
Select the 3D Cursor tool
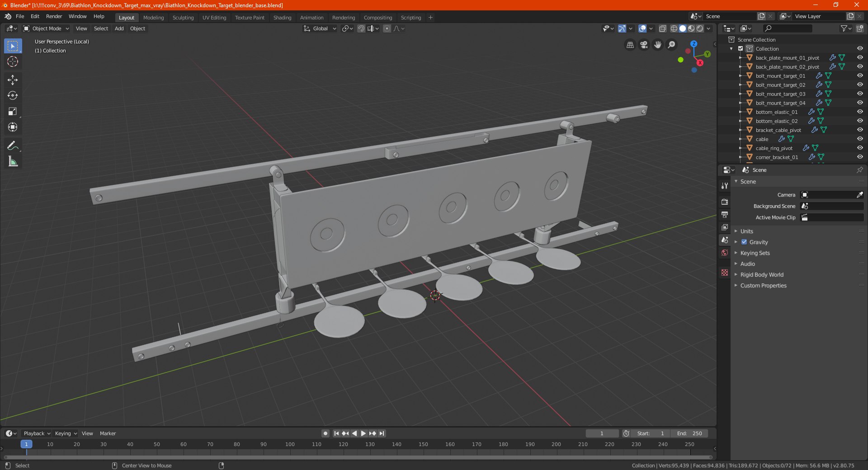click(13, 62)
